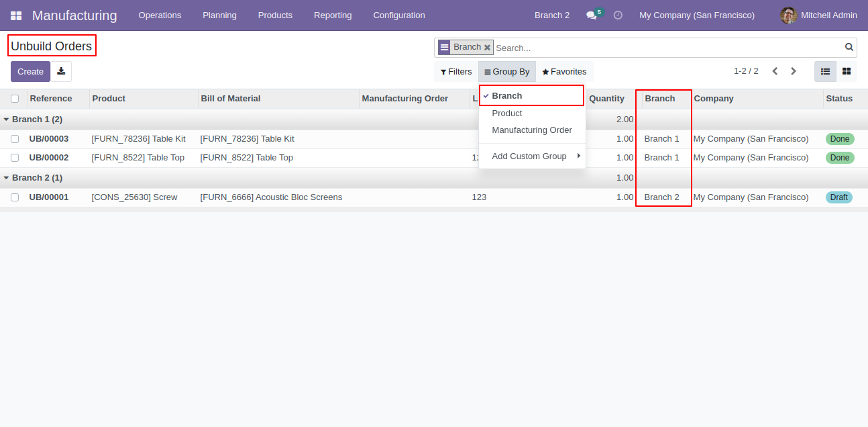The width and height of the screenshot is (868, 427).
Task: Click [FURN_8522] Table Top product cell
Action: 138,158
